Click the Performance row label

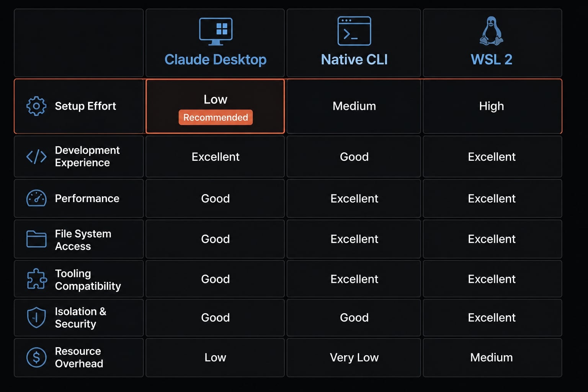[87, 198]
